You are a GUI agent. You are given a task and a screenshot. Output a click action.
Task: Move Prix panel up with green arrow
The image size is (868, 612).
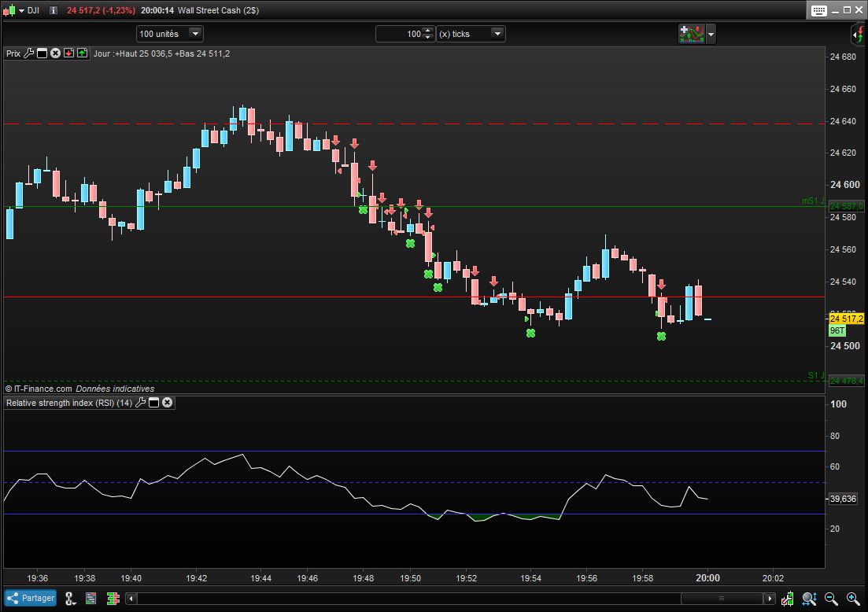82,53
